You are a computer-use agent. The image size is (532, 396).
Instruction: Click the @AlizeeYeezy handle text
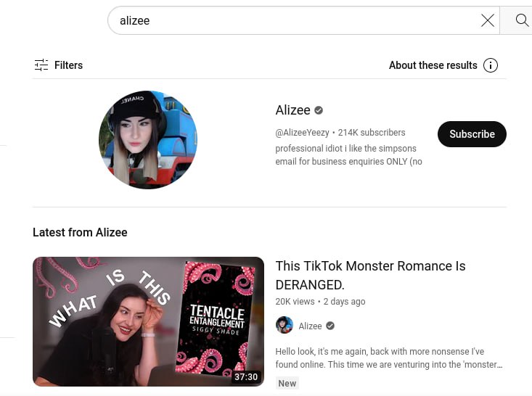pos(302,133)
